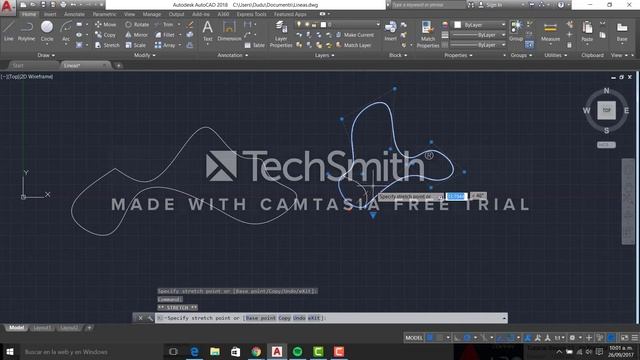Toggle grid display in status bar

[430, 338]
